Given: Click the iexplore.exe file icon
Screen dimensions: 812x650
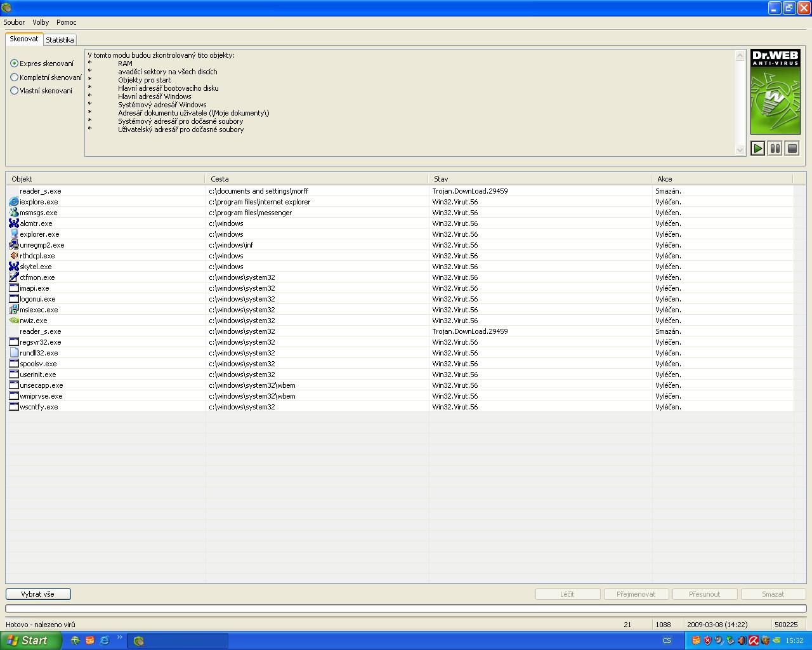Looking at the screenshot, I should [14, 202].
